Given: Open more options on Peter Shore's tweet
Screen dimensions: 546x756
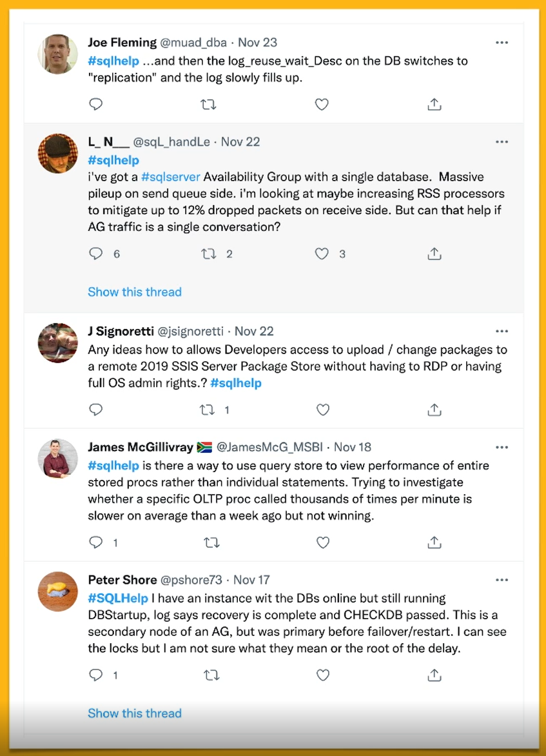Looking at the screenshot, I should [502, 580].
